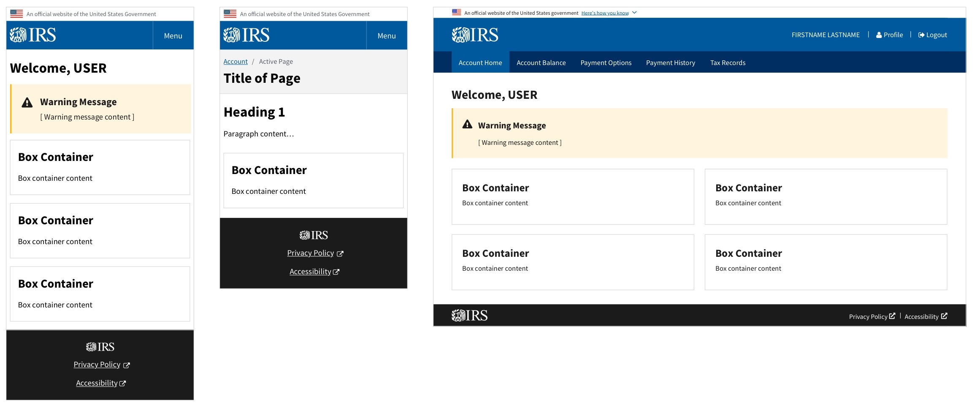The image size is (980, 408).
Task: Select the Payment History tab
Action: [x=670, y=63]
